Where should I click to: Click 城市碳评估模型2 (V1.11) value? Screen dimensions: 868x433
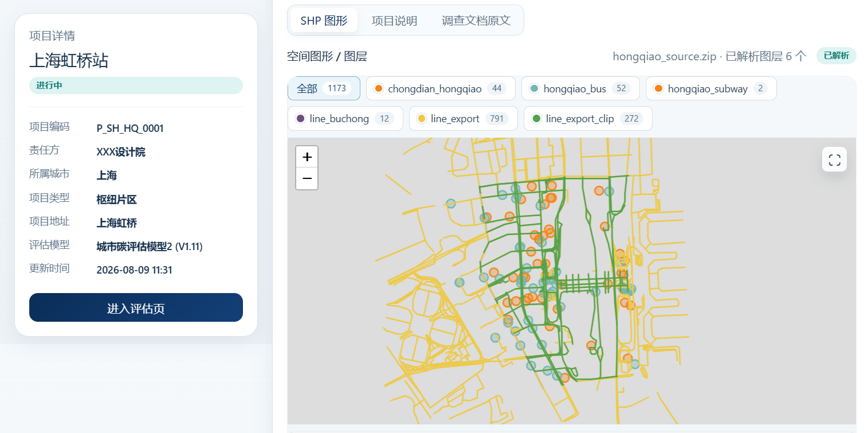pyautogui.click(x=150, y=247)
